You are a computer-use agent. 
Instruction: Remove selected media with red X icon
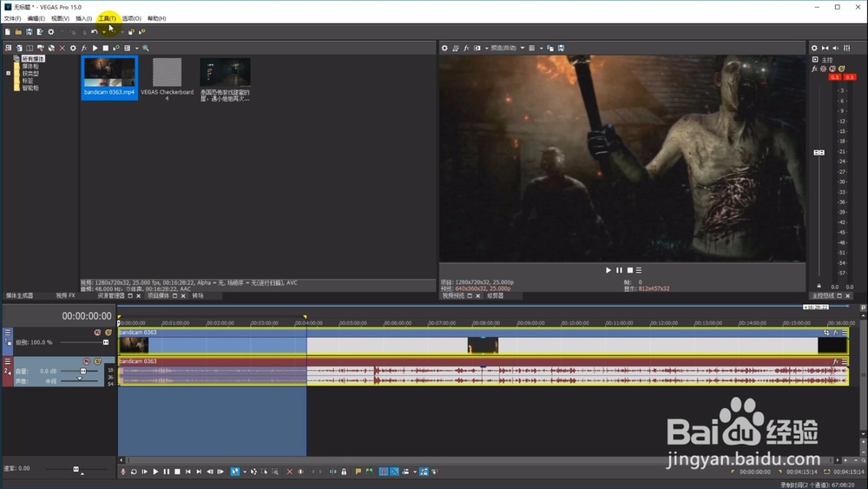coord(62,48)
